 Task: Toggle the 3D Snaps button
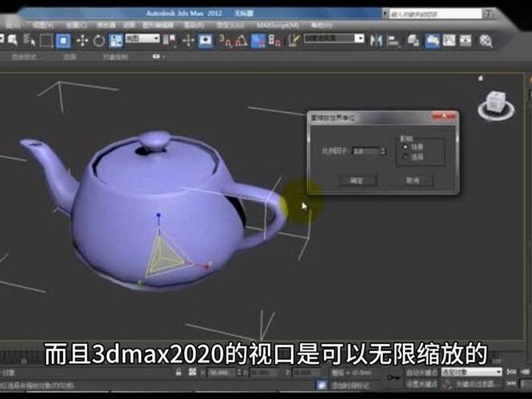tap(225, 41)
